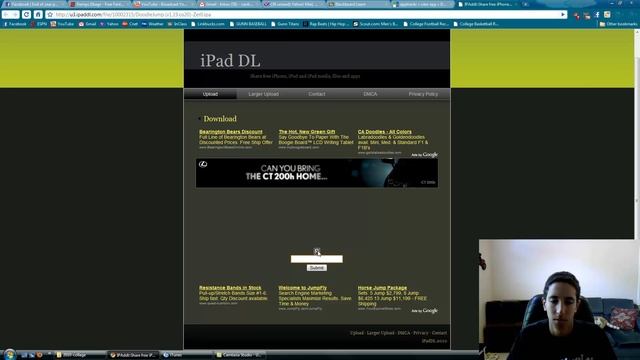The image size is (640, 360).
Task: Open The Hot, New Green Gift ad
Action: point(307,132)
